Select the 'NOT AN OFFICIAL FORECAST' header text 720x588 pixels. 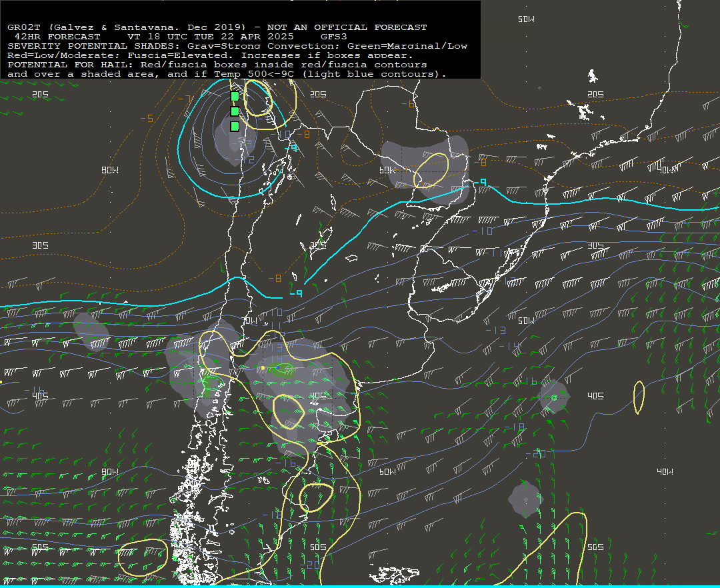coord(347,27)
